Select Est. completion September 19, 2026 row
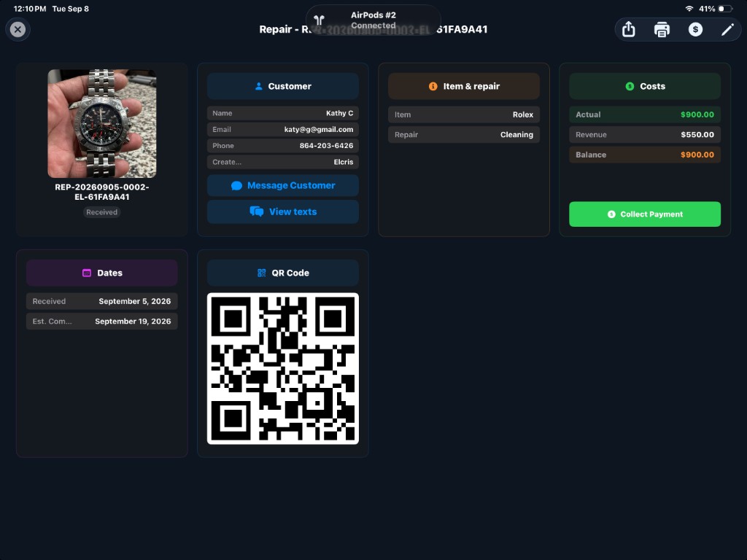Screen dimensions: 747x560 click(102, 322)
